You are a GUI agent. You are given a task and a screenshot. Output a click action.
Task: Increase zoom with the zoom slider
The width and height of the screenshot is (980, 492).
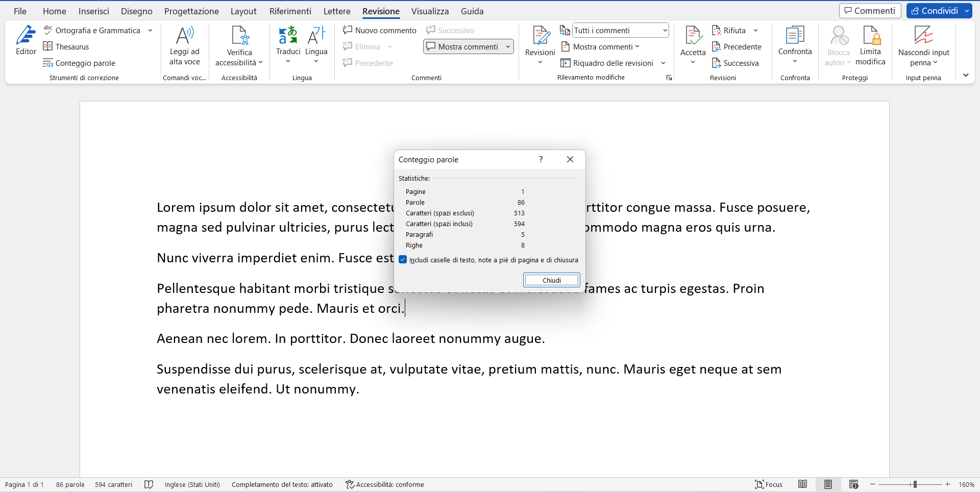pyautogui.click(x=948, y=484)
